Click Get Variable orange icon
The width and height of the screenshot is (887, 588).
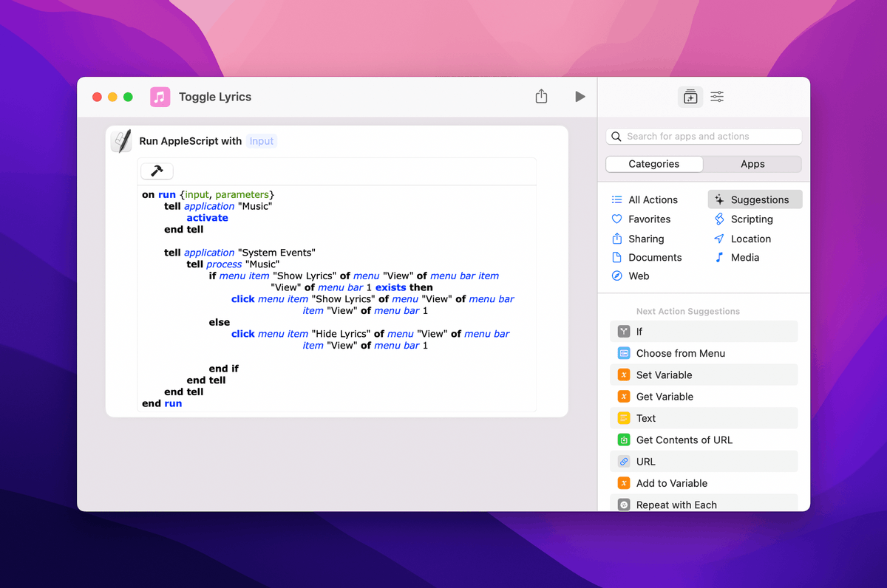coord(624,397)
